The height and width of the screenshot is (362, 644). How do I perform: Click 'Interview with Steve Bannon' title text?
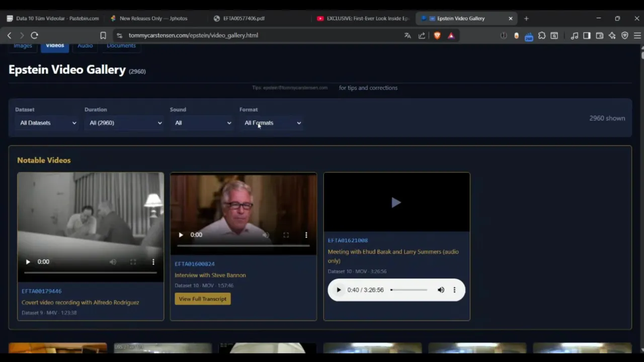210,275
